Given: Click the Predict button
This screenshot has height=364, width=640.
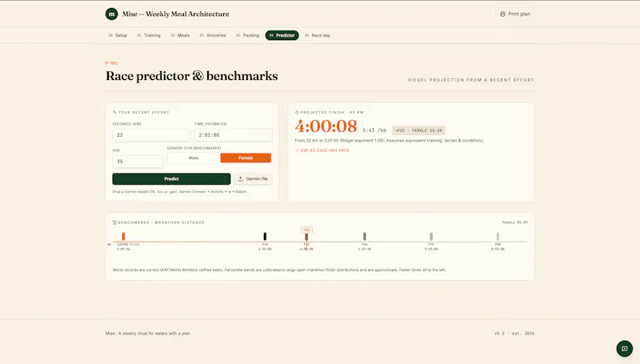Looking at the screenshot, I should [x=171, y=178].
